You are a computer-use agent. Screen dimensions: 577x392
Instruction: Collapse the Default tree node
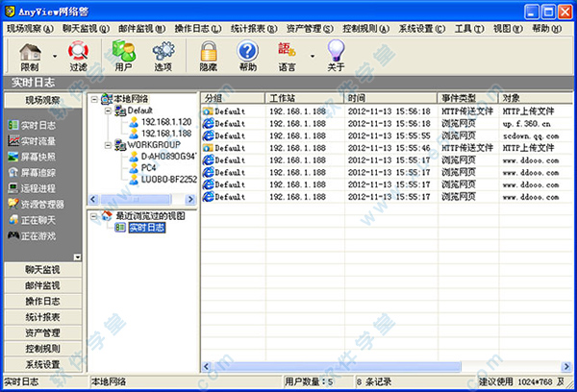[108, 110]
